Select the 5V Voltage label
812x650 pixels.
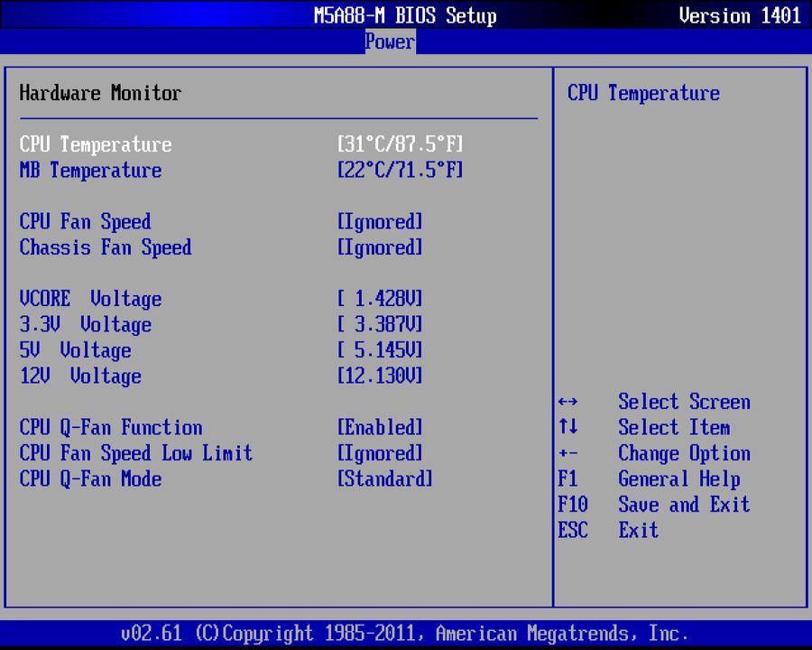click(x=76, y=350)
